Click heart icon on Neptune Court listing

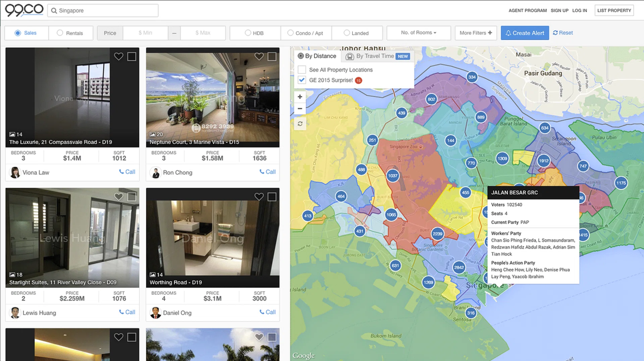pos(259,56)
